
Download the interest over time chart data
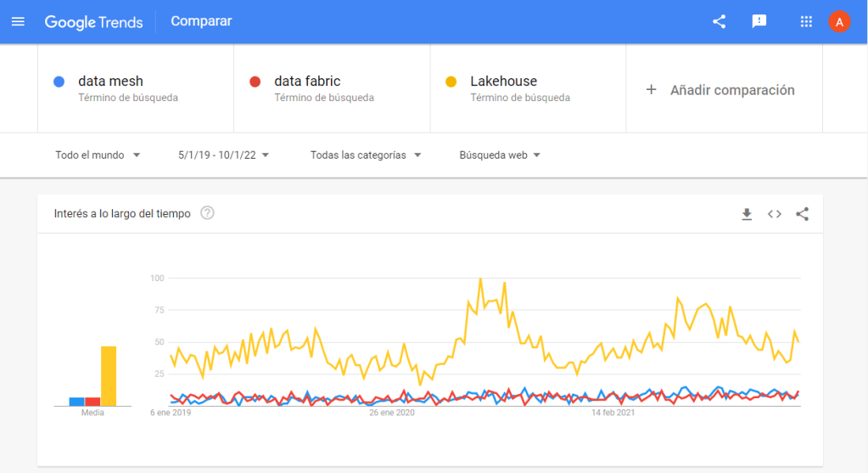coord(747,214)
